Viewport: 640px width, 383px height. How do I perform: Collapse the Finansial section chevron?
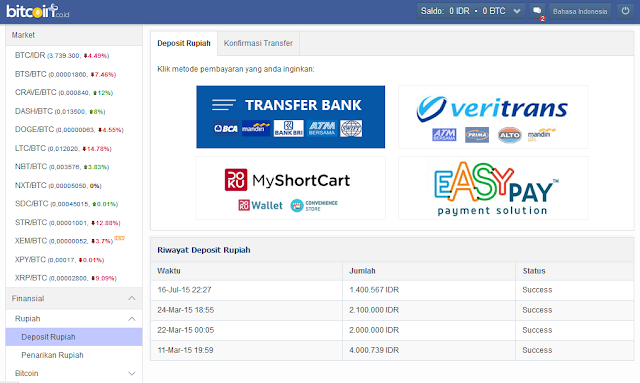[x=131, y=298]
